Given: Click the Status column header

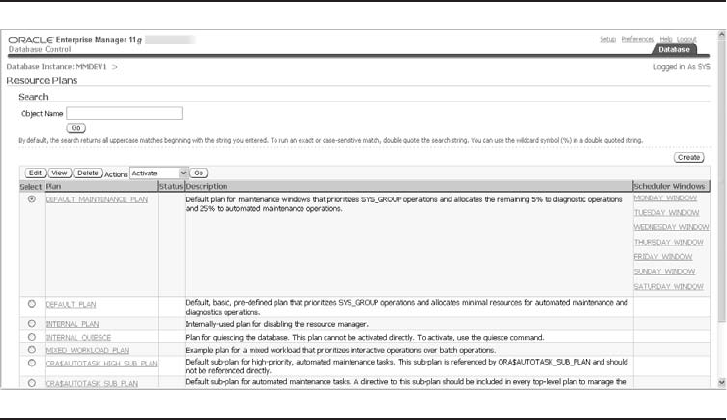Looking at the screenshot, I should click(171, 186).
